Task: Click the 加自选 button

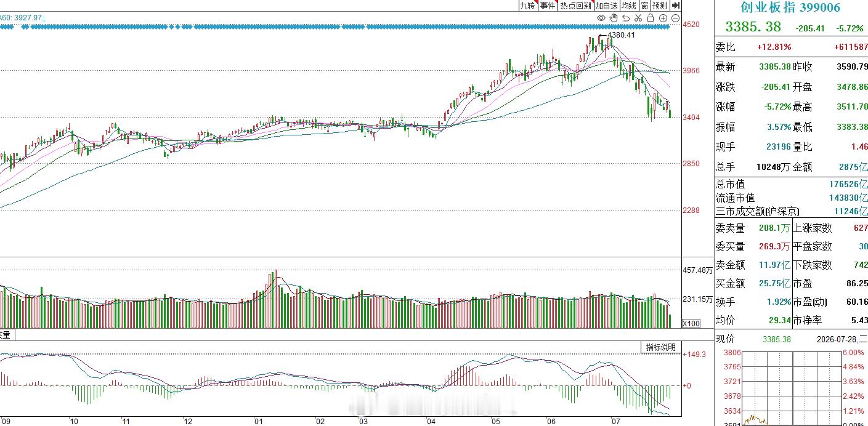Action: click(x=606, y=6)
